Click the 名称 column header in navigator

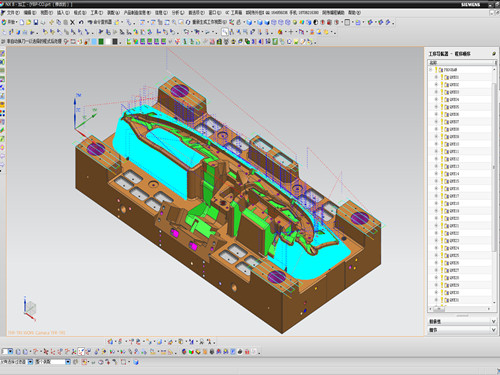click(461, 63)
